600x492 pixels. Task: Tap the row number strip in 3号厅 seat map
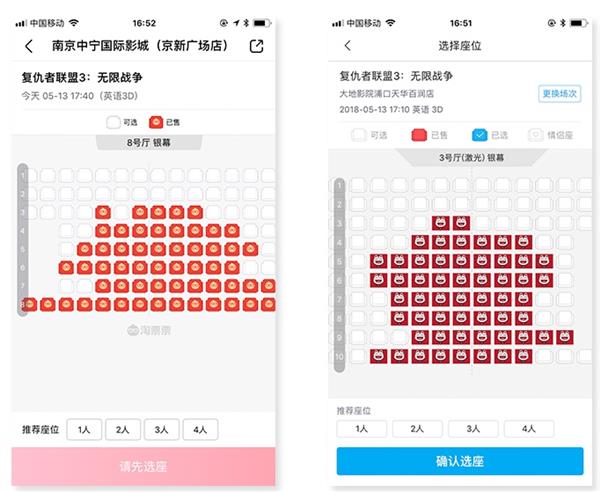(x=339, y=275)
